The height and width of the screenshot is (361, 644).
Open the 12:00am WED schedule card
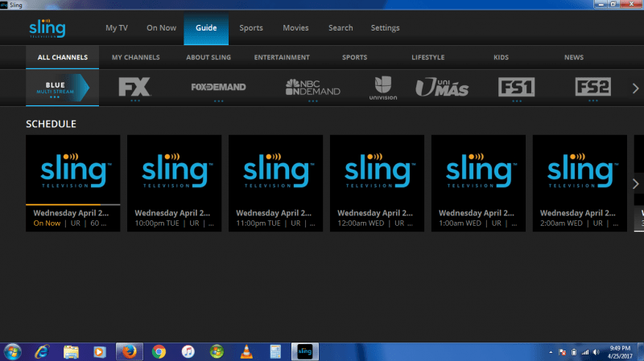[377, 183]
